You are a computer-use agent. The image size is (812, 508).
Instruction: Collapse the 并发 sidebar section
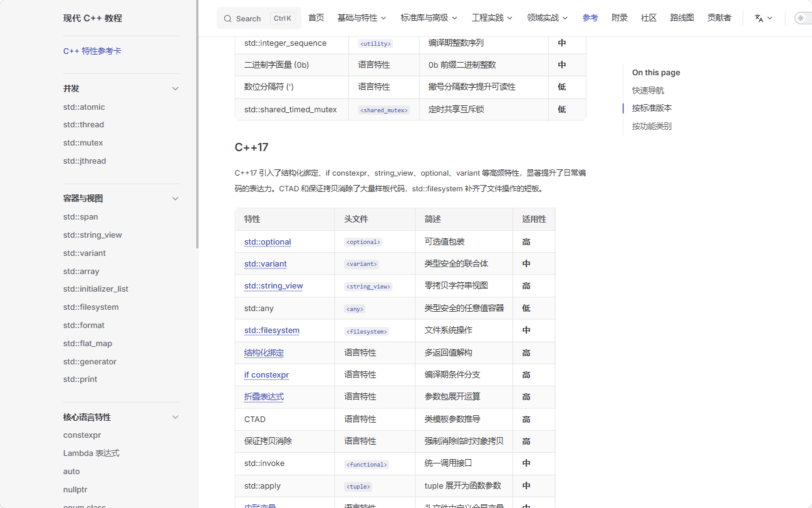[x=175, y=88]
